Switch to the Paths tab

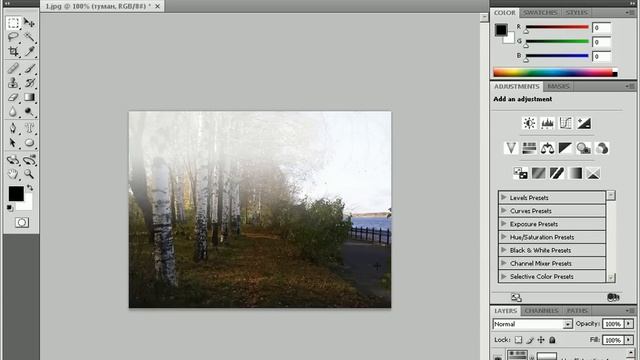coord(577,311)
